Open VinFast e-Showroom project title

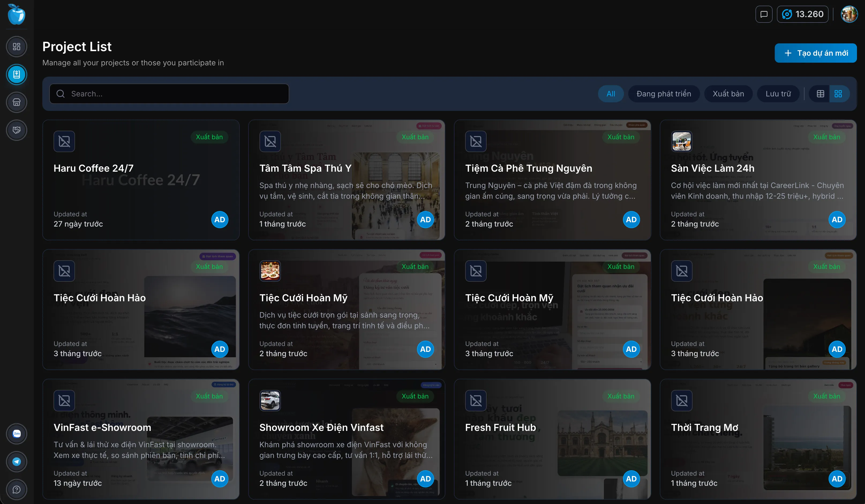[x=102, y=427]
